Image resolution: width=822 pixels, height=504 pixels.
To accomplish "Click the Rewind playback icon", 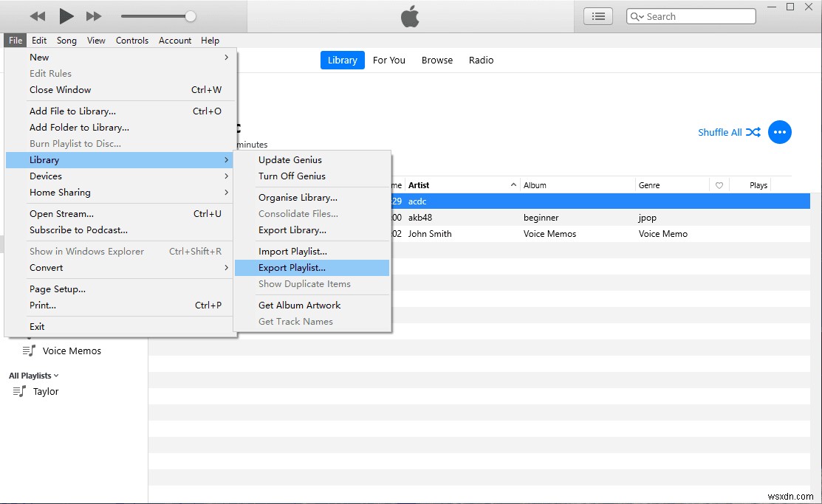I will pos(36,15).
